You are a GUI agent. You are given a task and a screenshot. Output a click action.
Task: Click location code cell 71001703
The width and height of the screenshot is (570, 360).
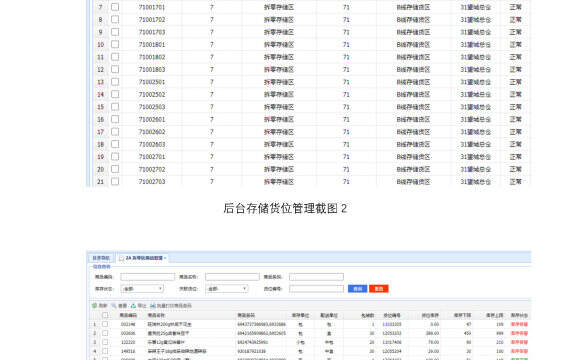click(x=152, y=32)
